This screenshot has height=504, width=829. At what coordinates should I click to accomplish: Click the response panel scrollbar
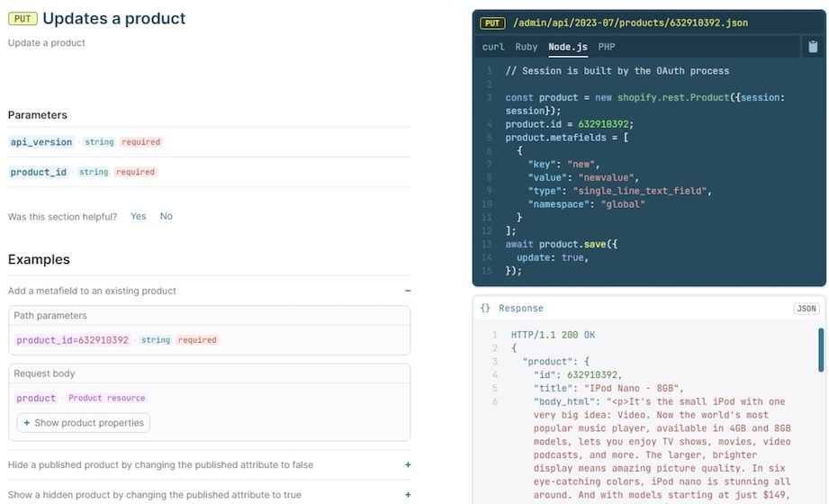tap(821, 350)
